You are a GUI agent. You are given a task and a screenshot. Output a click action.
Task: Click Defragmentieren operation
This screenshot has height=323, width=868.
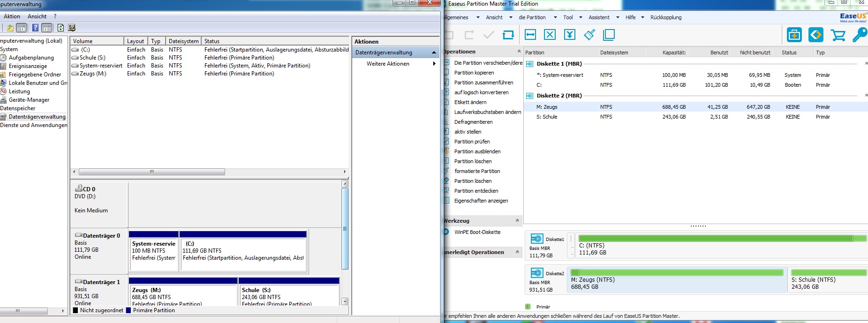[473, 122]
